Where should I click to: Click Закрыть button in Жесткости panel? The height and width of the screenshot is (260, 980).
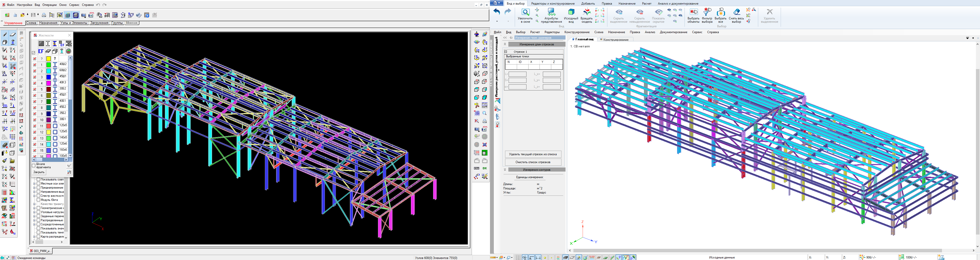pyautogui.click(x=39, y=172)
